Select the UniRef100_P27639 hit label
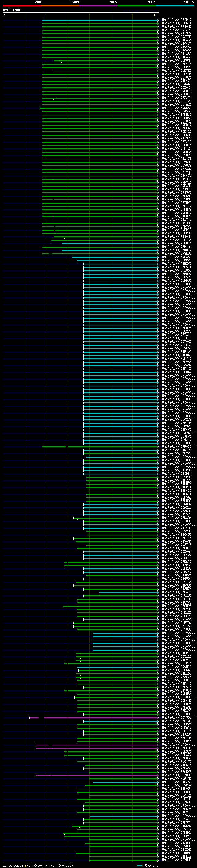The height and width of the screenshot is (868, 197). coord(177,803)
